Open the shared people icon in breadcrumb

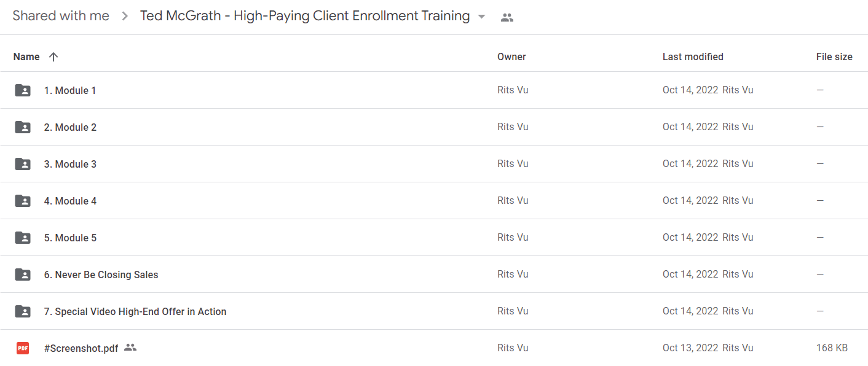(507, 17)
